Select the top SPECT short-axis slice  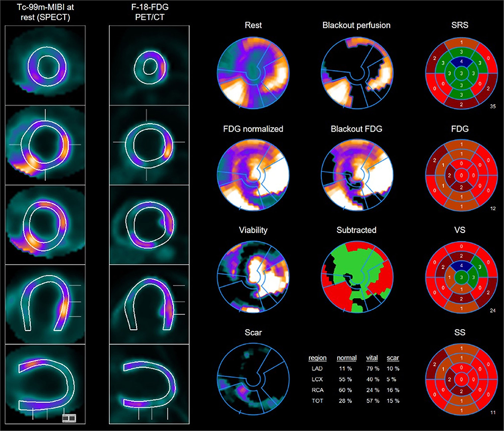coord(45,65)
